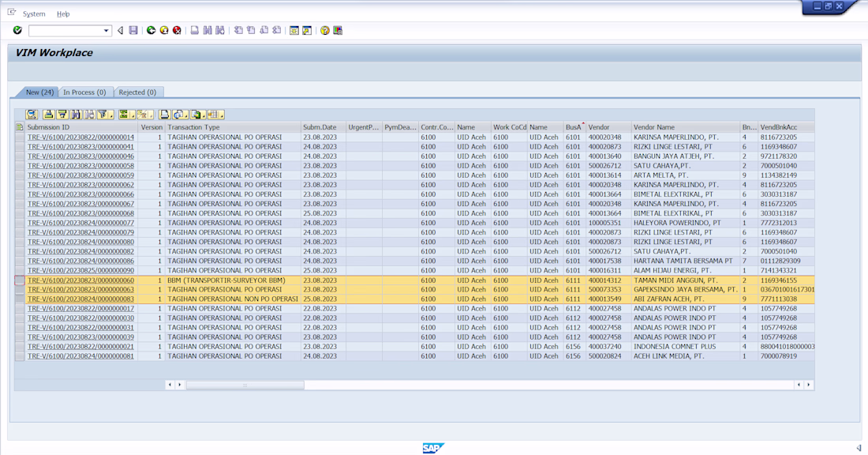Screen dimensions: 868x455
Task: Open submission TRE-V/6100/20230824/0000000077 link
Action: tap(80, 223)
